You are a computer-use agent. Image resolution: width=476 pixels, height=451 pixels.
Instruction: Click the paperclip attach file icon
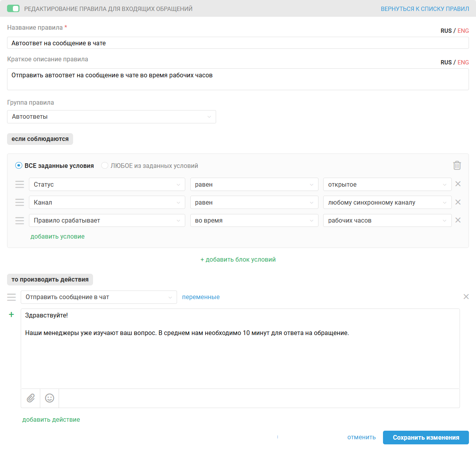31,398
